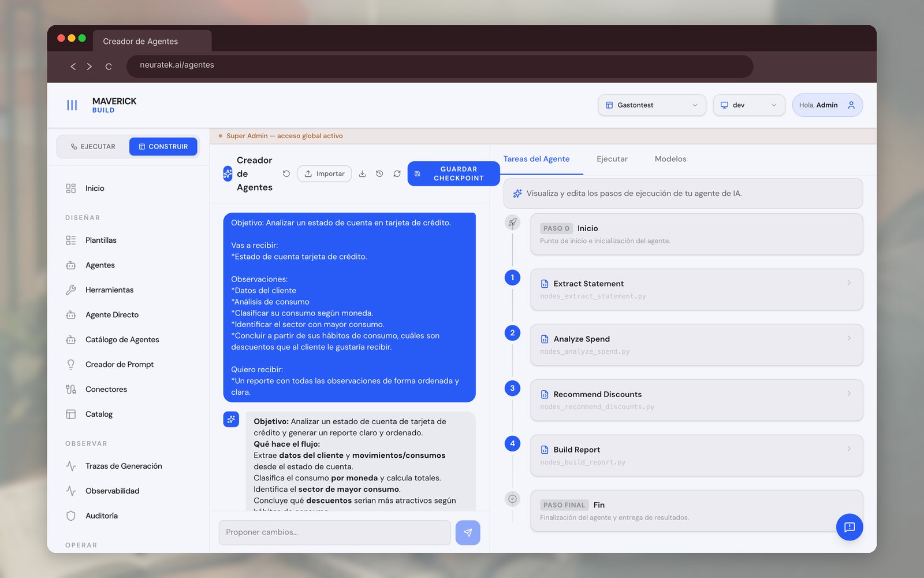The height and width of the screenshot is (578, 924).
Task: Expand the Recommend Discounts step chevron
Action: click(x=849, y=394)
